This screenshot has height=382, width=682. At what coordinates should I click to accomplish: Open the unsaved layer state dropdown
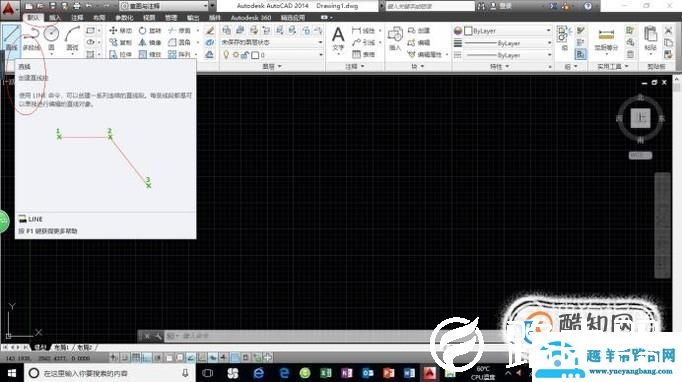click(272, 42)
